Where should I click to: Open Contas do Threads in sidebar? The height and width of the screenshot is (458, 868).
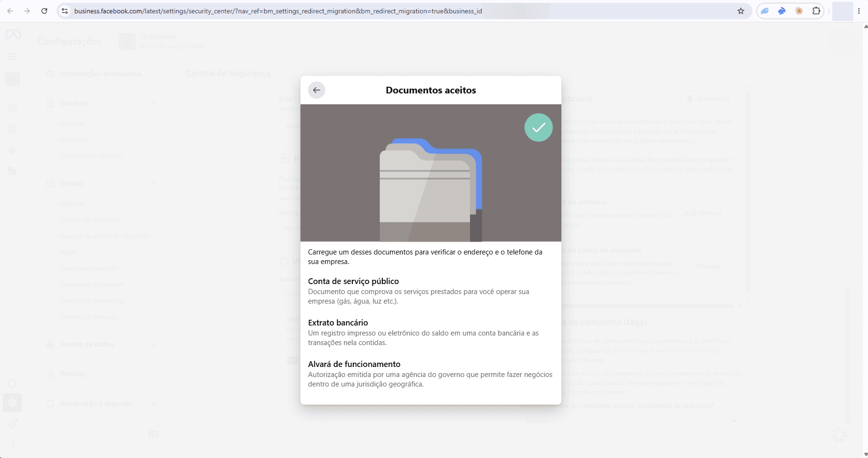(89, 317)
